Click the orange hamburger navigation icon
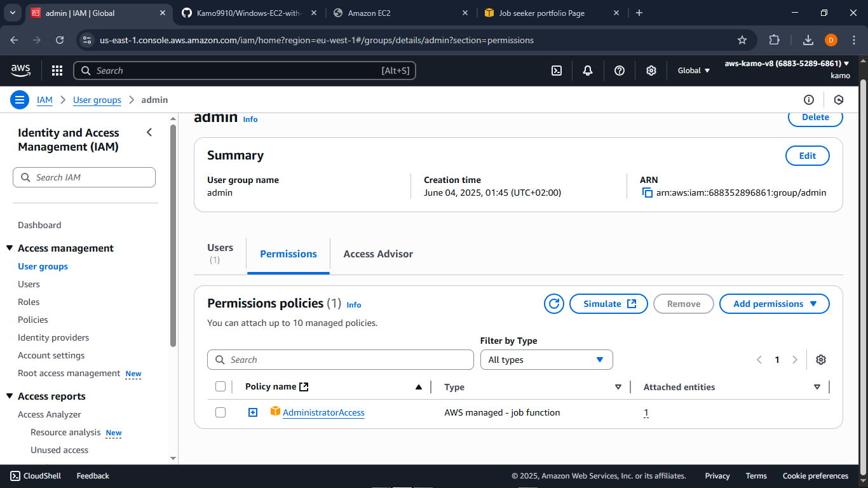 pyautogui.click(x=20, y=100)
